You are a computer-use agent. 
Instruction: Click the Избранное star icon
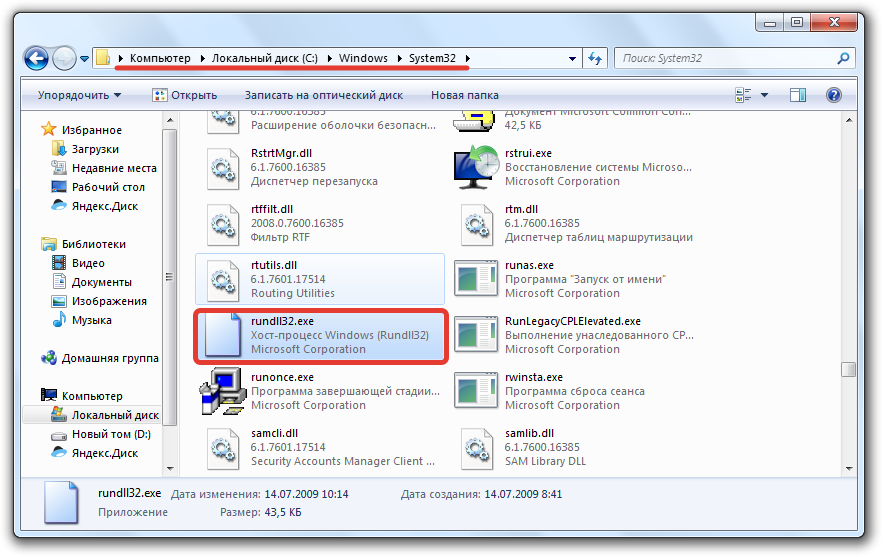click(49, 130)
